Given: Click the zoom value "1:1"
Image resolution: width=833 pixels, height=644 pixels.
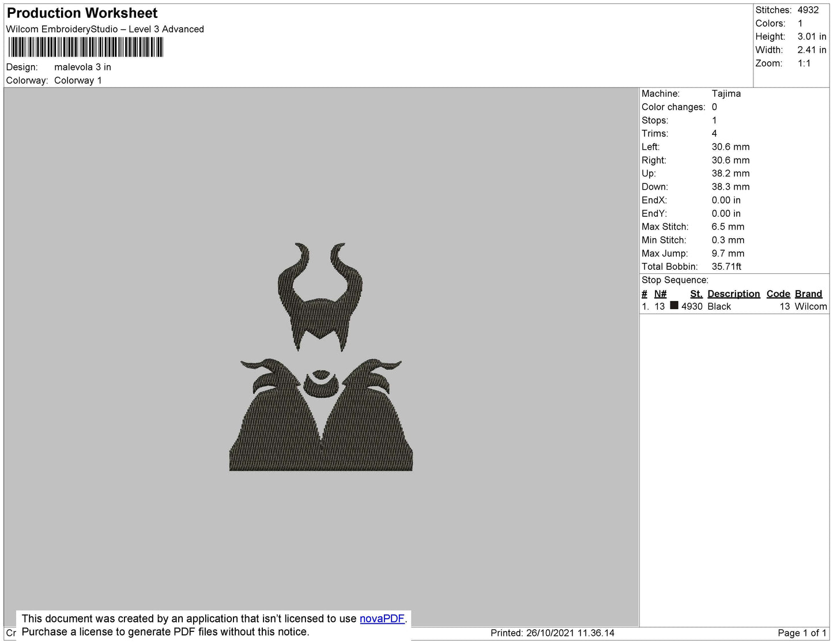Looking at the screenshot, I should 804,63.
